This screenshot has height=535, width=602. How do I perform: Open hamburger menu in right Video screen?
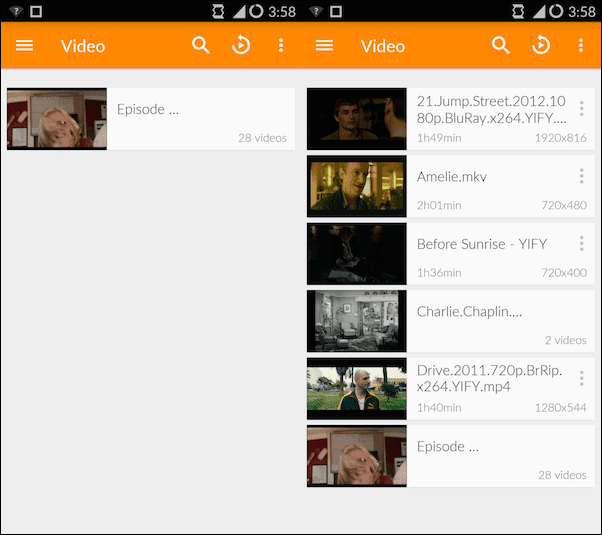click(x=324, y=45)
